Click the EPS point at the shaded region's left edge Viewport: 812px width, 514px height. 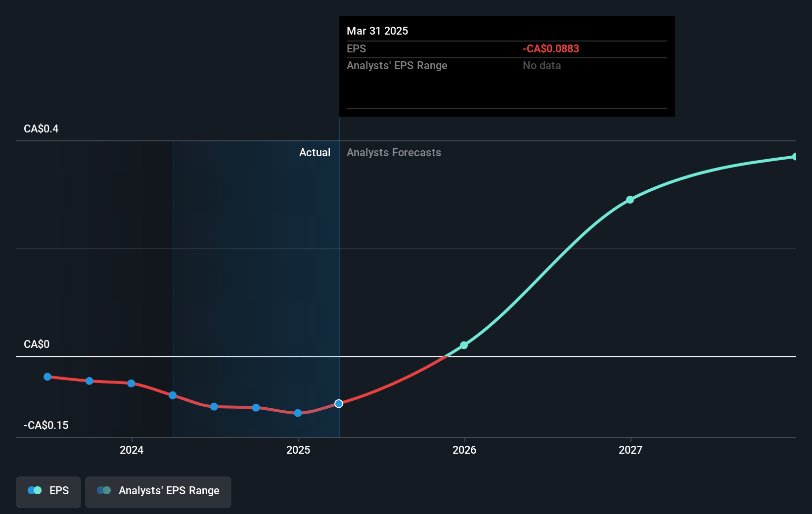pos(173,395)
